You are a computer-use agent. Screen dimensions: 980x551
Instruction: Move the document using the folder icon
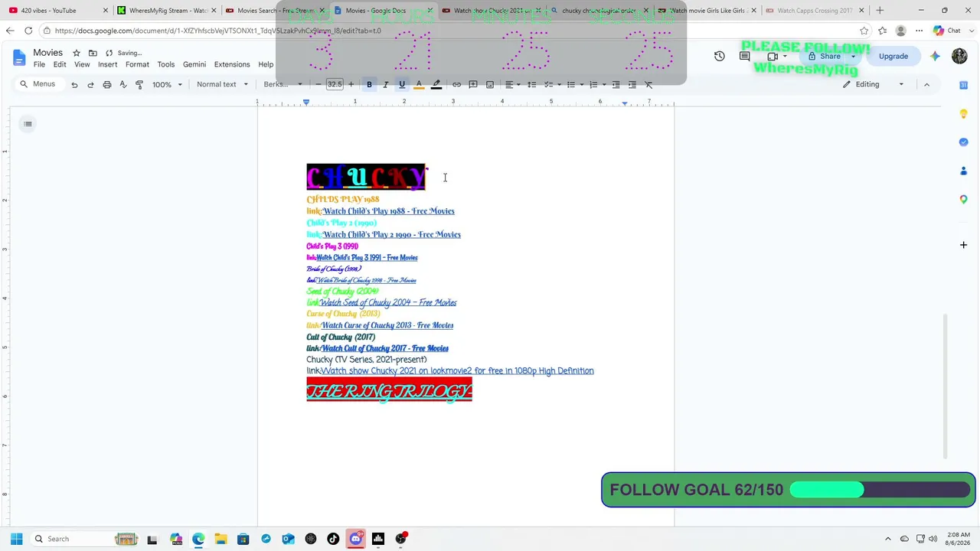click(93, 53)
